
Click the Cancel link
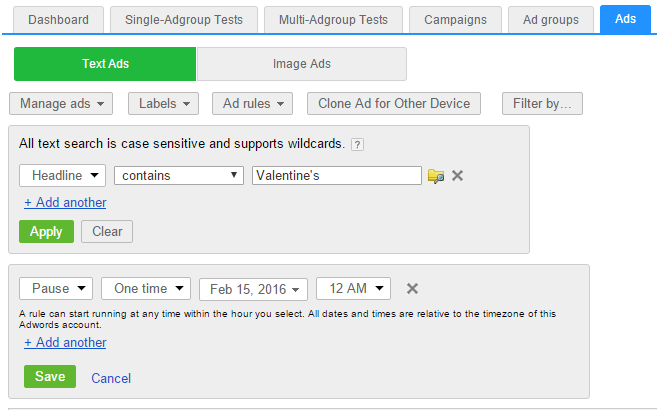click(111, 378)
